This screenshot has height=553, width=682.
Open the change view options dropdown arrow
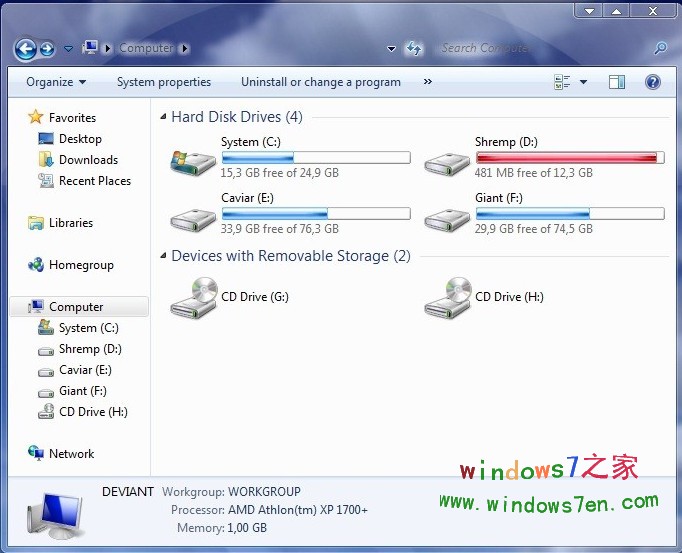point(584,82)
